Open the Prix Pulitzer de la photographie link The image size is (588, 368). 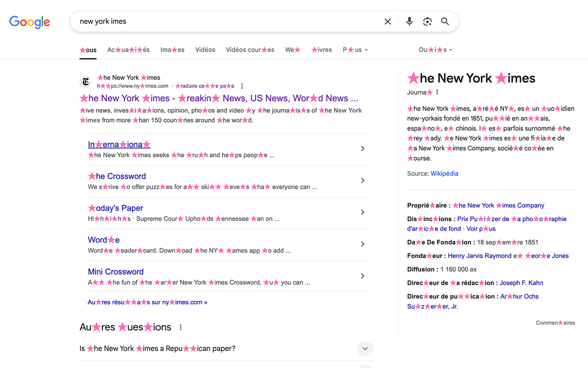[487, 224]
